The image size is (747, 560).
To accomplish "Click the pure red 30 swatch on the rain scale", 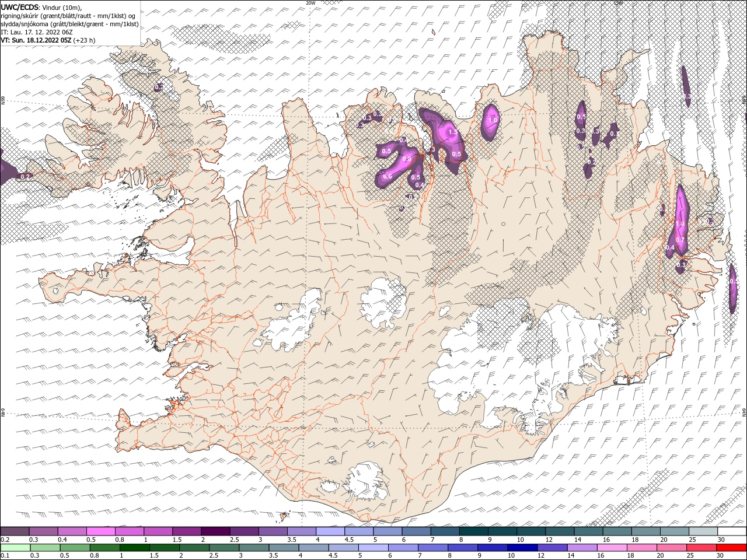I will coord(731,548).
